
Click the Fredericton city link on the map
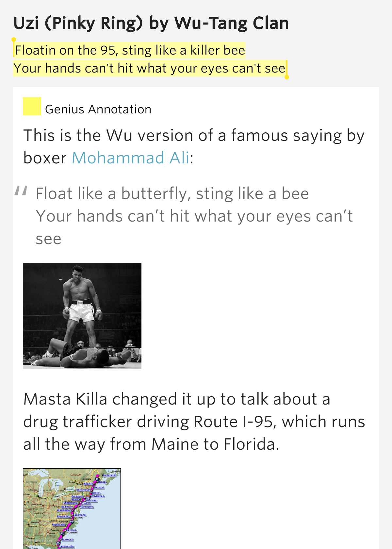coord(110,475)
